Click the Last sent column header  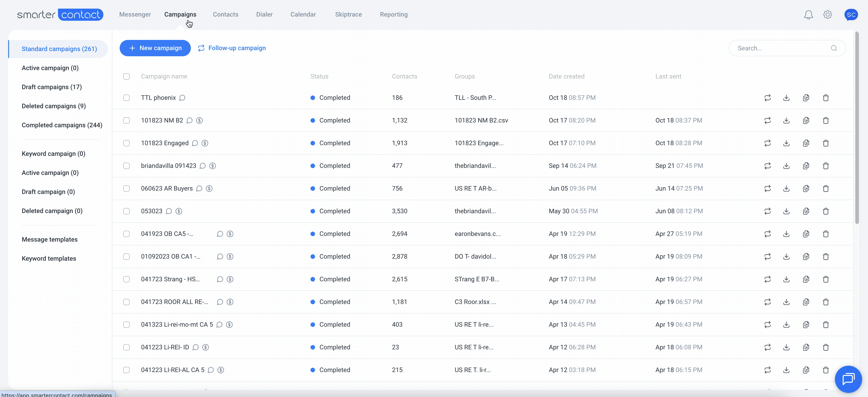tap(668, 77)
